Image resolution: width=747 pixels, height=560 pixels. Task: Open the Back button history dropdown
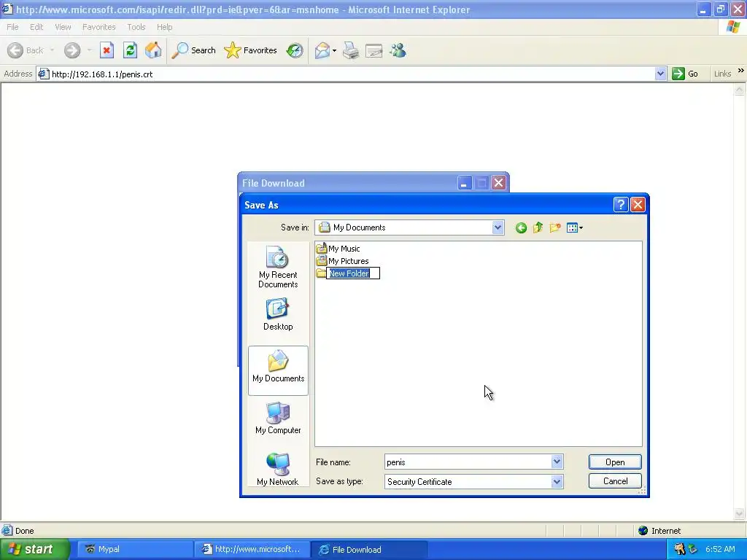point(52,50)
